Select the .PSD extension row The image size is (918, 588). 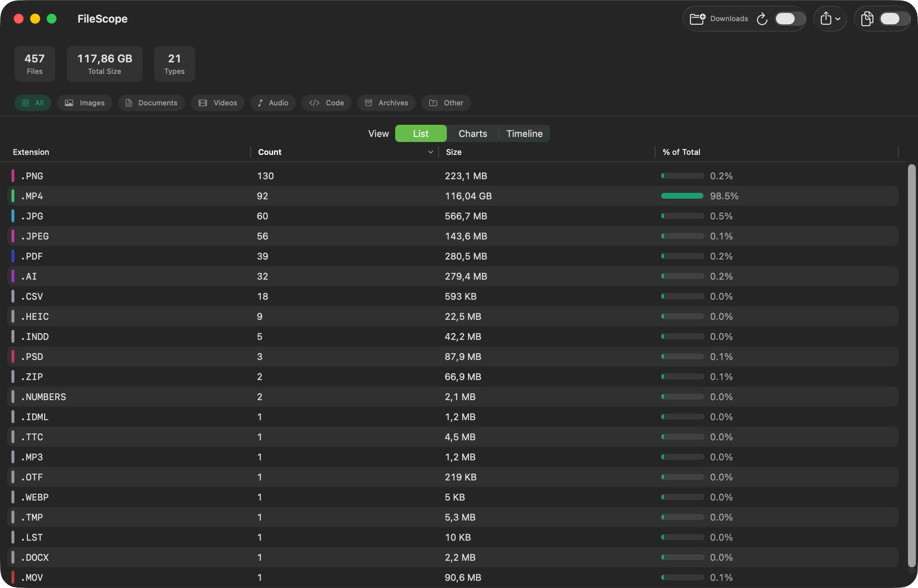click(453, 356)
